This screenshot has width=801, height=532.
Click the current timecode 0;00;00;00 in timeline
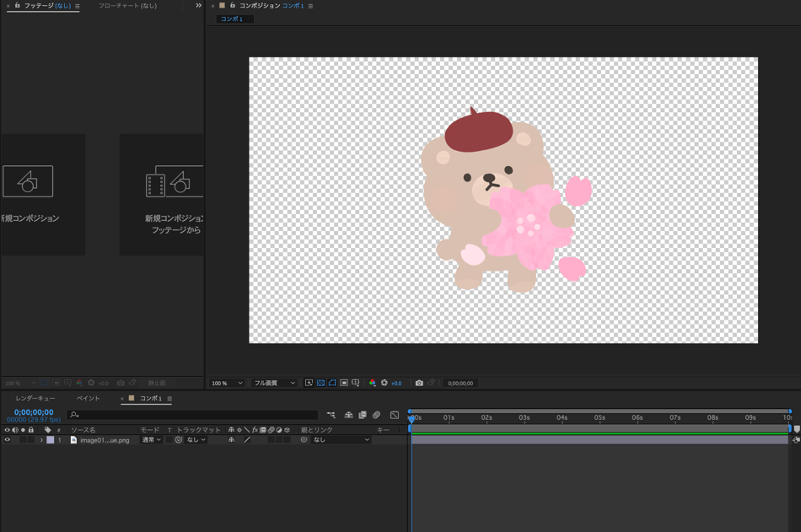(34, 412)
